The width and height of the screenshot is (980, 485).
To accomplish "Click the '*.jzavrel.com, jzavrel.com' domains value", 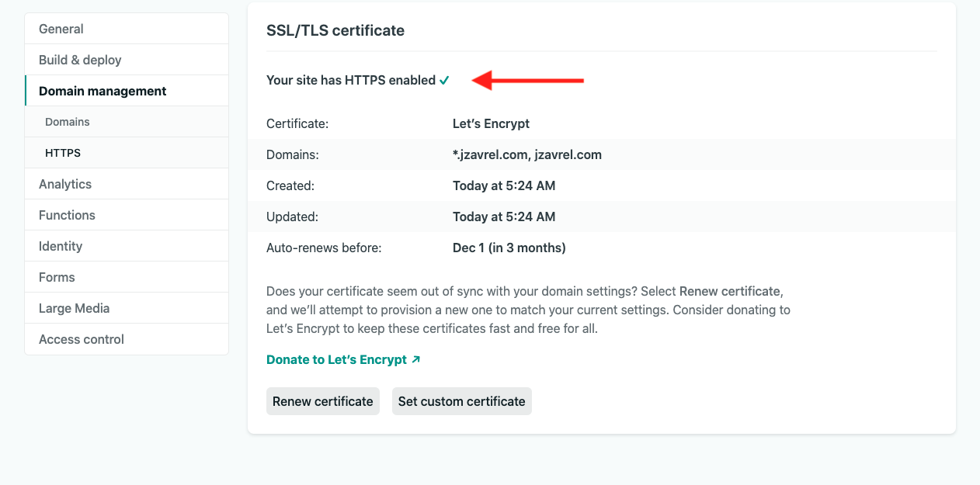I will coord(527,154).
